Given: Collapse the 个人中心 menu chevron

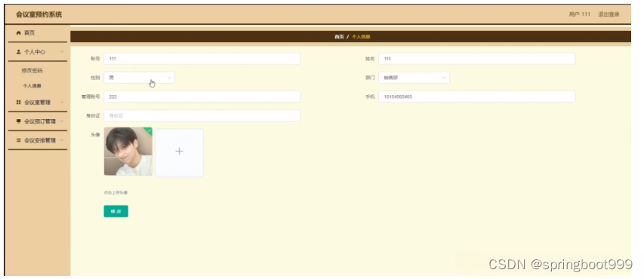Looking at the screenshot, I should click(62, 52).
